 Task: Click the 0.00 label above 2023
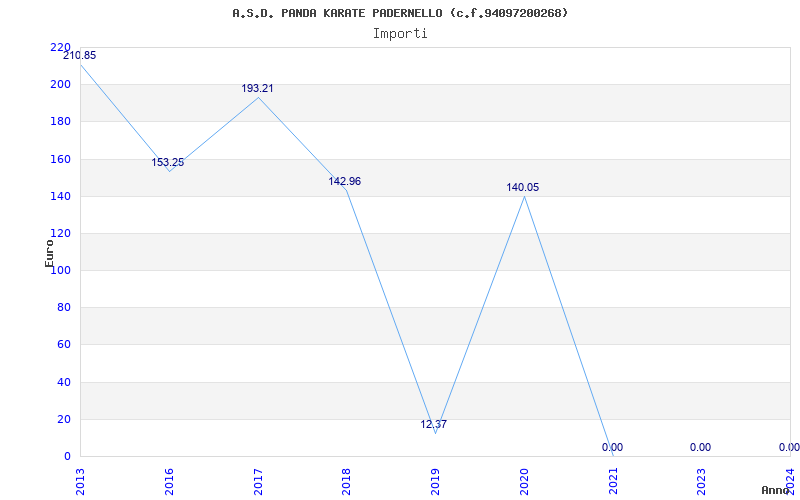pos(701,447)
